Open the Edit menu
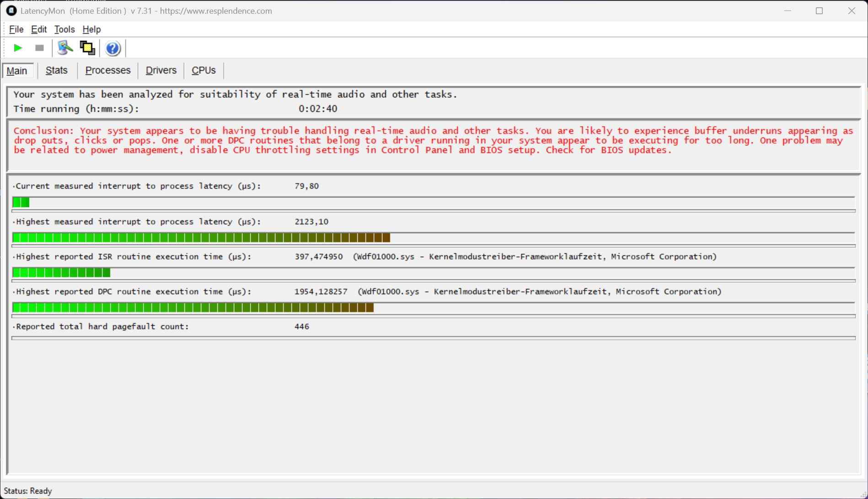Screen dimensions: 868x499 pyautogui.click(x=39, y=29)
